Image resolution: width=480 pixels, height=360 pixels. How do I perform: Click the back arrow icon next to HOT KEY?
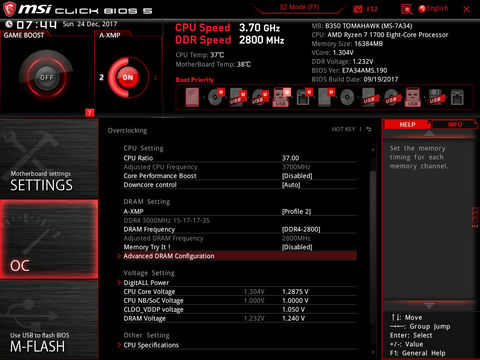coord(368,129)
